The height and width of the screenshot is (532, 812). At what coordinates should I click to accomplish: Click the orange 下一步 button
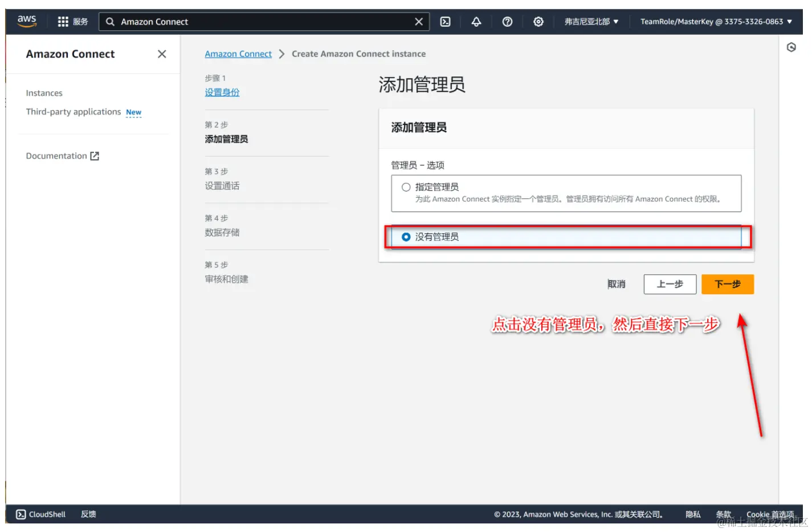click(728, 284)
